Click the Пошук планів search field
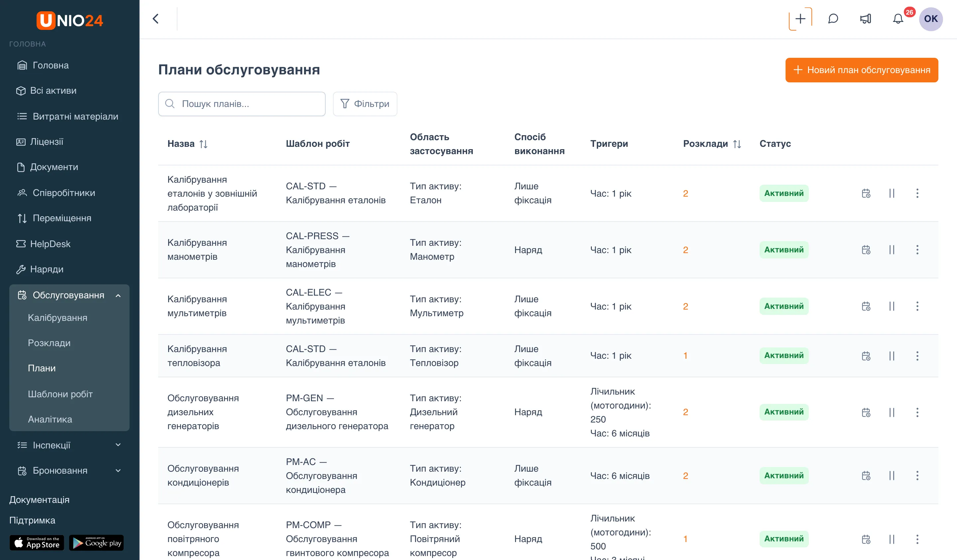 pos(242,104)
